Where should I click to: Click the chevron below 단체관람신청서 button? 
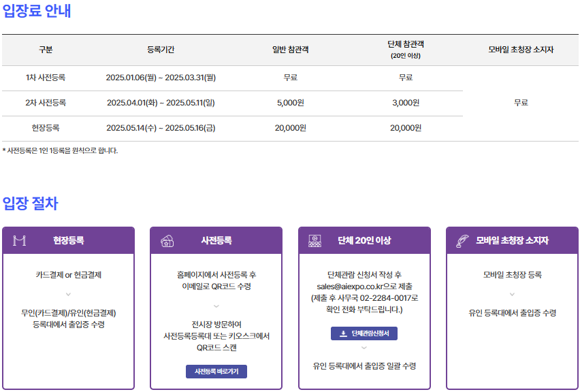pos(364,348)
